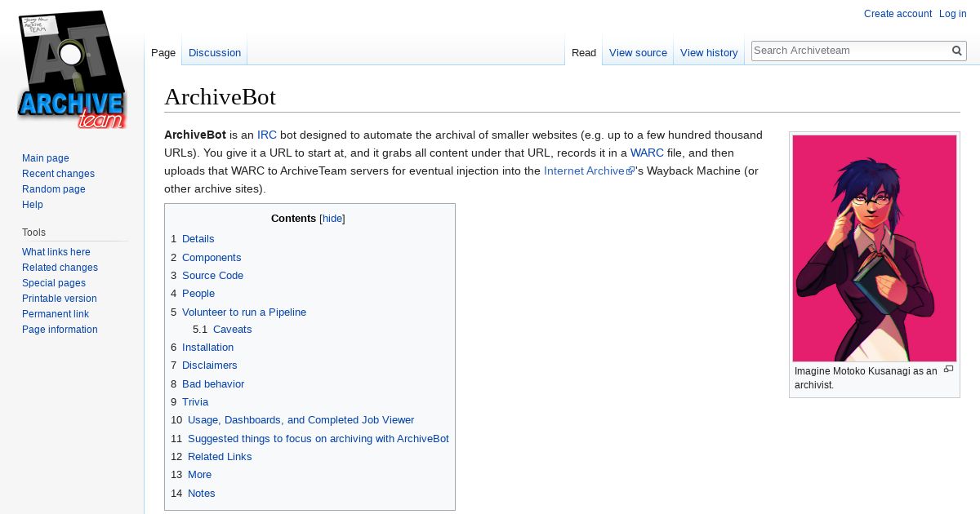Jump to Caveats subsection
980x514 pixels.
click(232, 330)
